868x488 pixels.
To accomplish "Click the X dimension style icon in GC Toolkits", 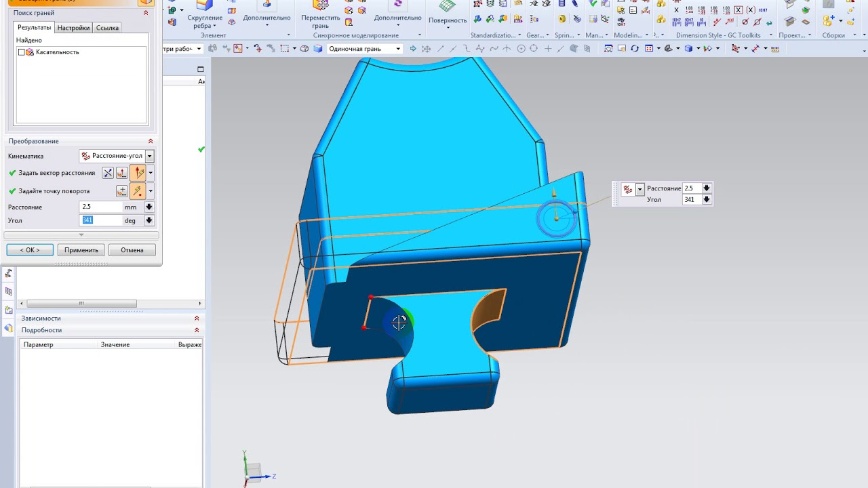I will pos(676,10).
